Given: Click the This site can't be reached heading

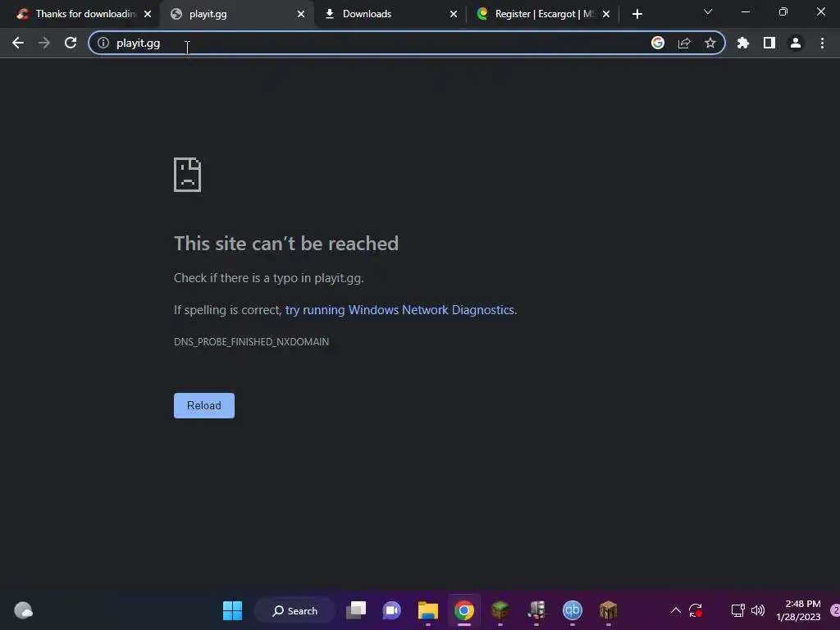Looking at the screenshot, I should pyautogui.click(x=286, y=244).
